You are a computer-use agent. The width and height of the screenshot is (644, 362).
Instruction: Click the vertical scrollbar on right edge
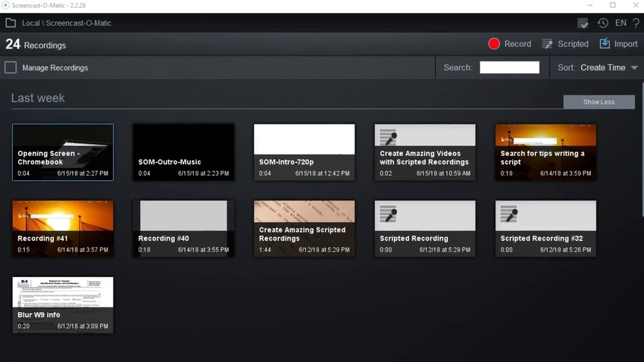[x=642, y=149]
